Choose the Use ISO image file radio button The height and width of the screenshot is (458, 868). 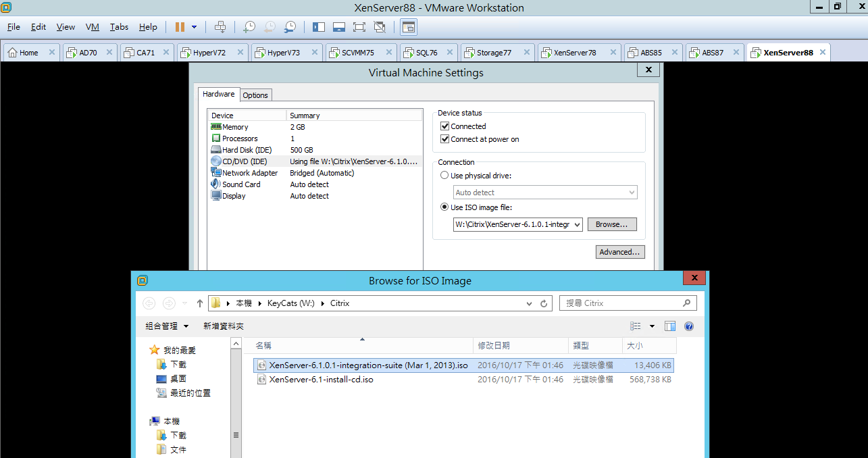pyautogui.click(x=444, y=207)
